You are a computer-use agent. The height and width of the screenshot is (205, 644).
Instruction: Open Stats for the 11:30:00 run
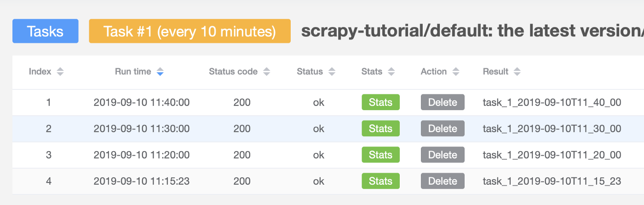[380, 129]
